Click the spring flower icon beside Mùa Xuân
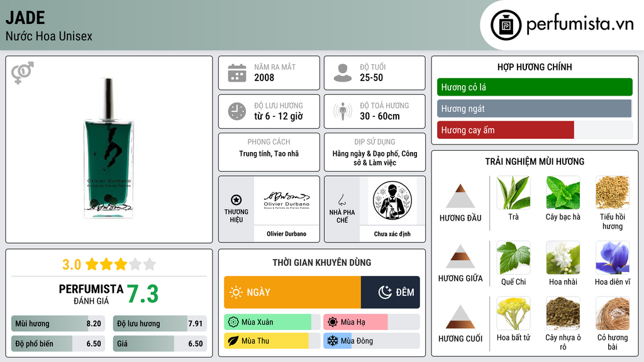 [x=233, y=322]
